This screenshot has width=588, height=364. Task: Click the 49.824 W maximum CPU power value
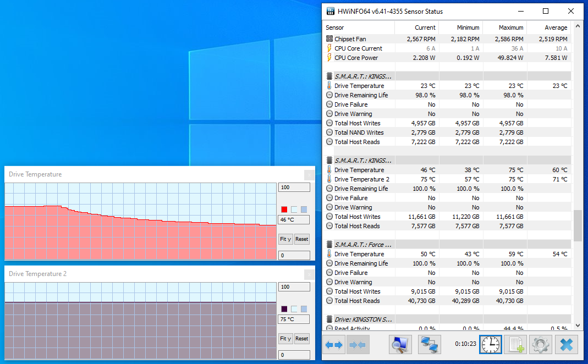click(x=508, y=57)
